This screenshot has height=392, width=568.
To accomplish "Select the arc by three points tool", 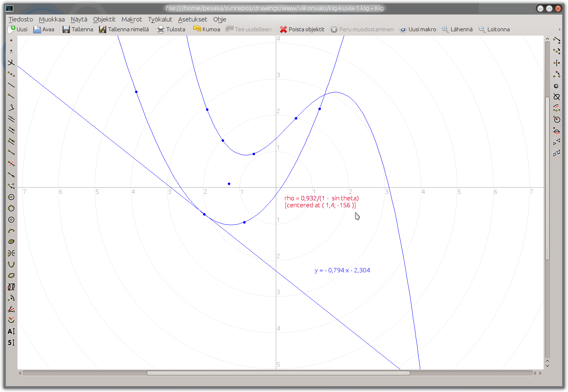I will click(x=11, y=231).
